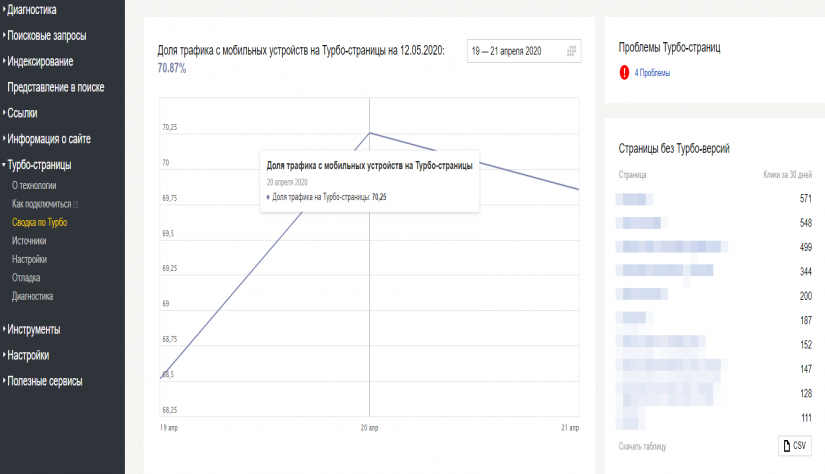Select Сводка по Турбо in sidebar
This screenshot has width=825, height=474.
click(40, 222)
